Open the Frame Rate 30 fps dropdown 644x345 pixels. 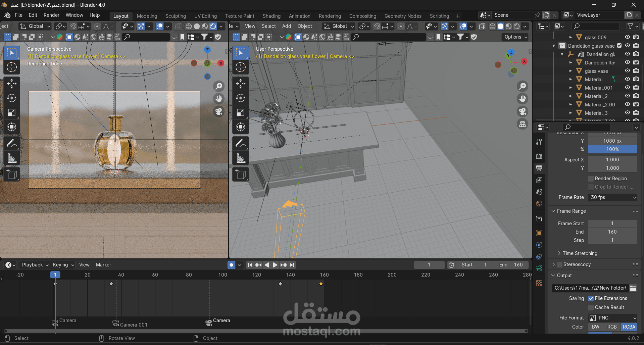click(612, 197)
